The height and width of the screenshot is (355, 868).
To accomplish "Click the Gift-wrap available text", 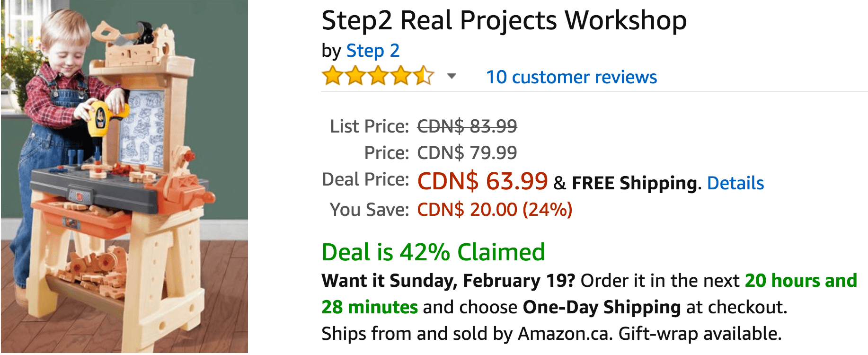I will (x=700, y=334).
